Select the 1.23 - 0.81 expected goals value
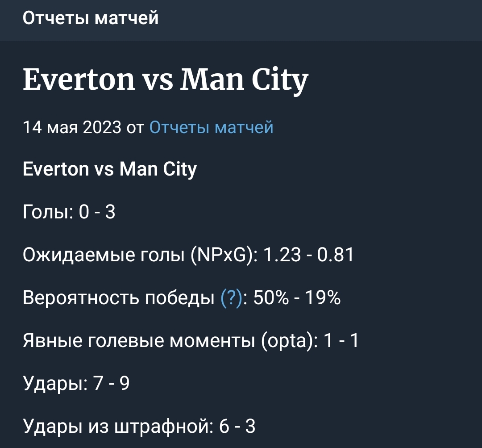482x448 pixels. [x=309, y=255]
